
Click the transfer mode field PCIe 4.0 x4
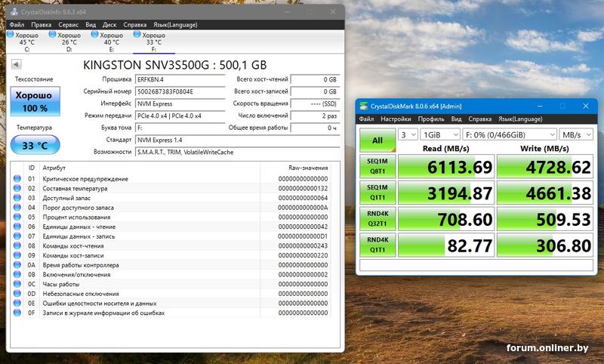pyautogui.click(x=180, y=116)
